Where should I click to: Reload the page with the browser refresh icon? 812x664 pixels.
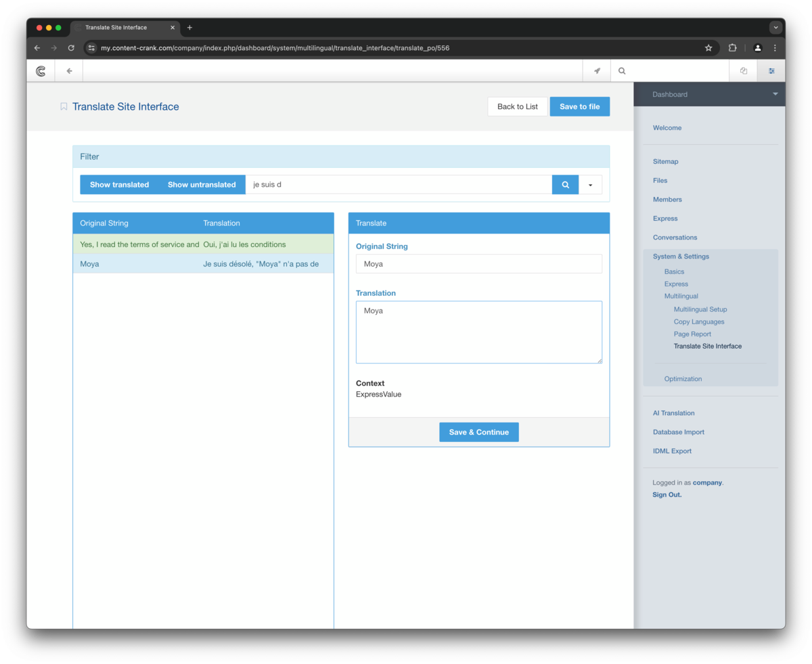[x=71, y=48]
